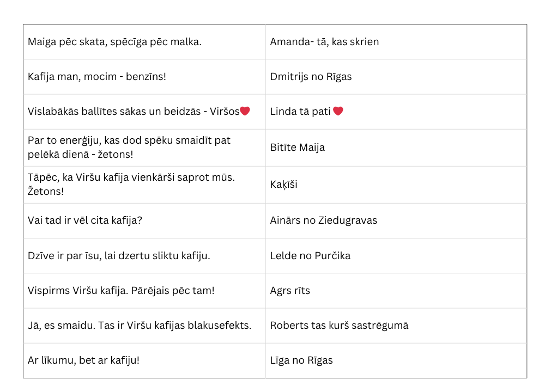Select the "Tāpēc, ka Viršu kafija" slogan
The image size is (545, 392).
[131, 185]
